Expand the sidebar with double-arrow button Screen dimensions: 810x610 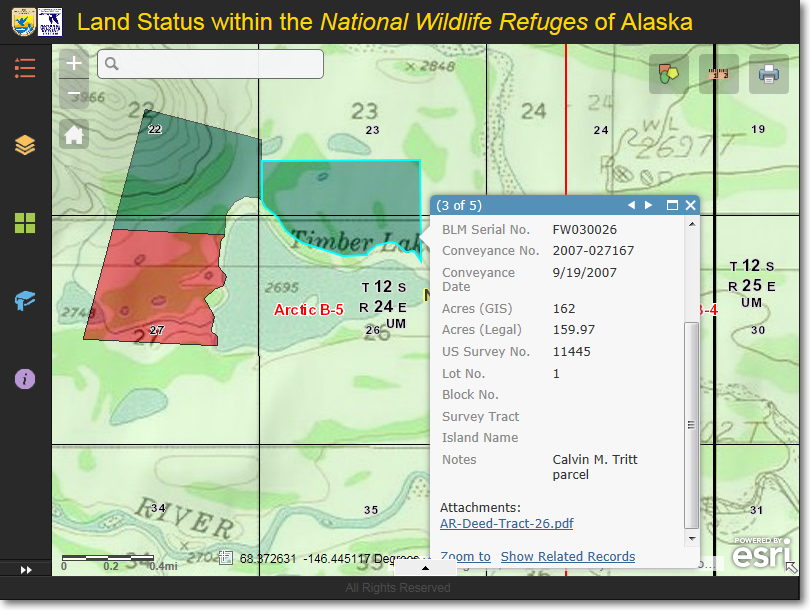tap(26, 569)
